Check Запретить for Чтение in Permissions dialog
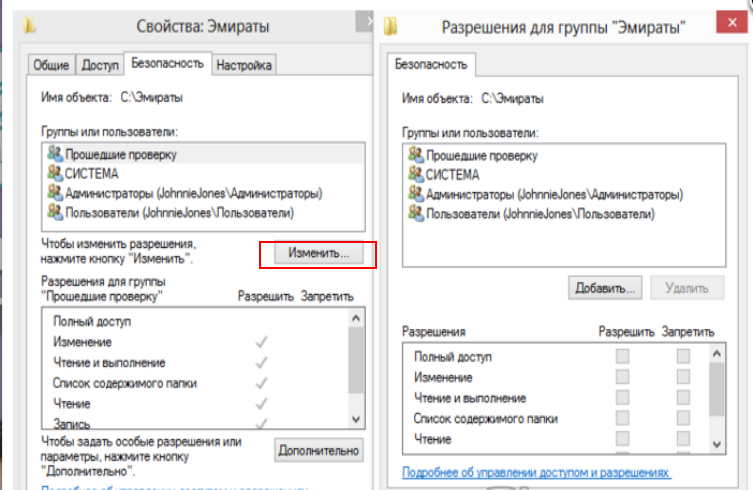Viewport: 753px width, 490px height. click(x=683, y=438)
